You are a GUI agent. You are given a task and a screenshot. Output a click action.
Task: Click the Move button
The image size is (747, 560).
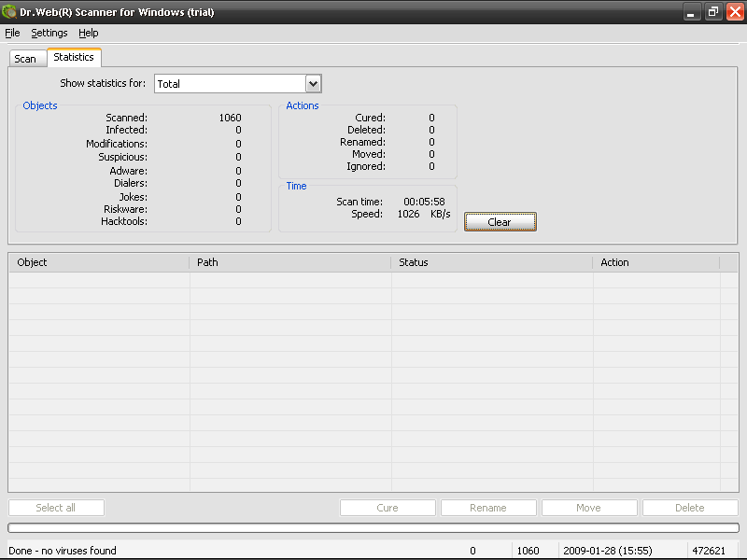pos(588,507)
